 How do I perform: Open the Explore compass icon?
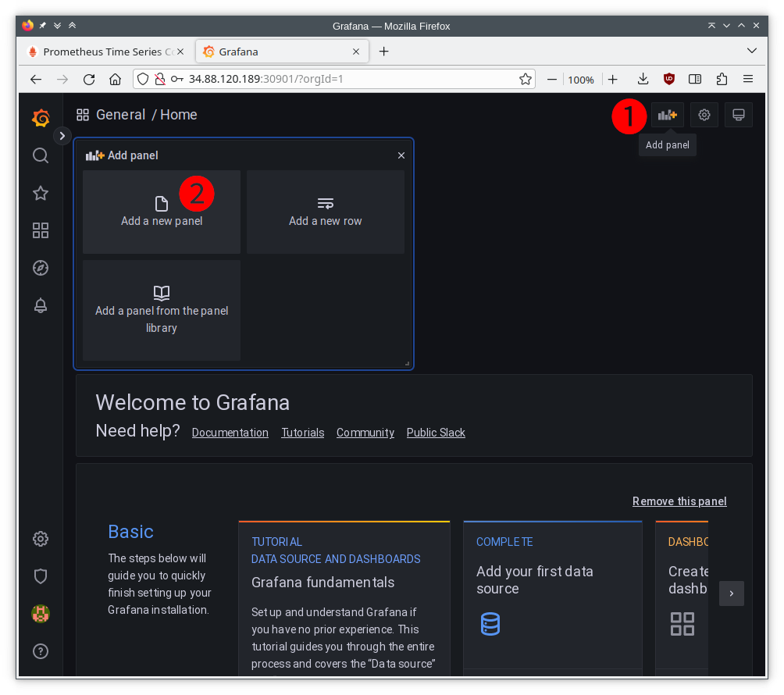pyautogui.click(x=41, y=268)
